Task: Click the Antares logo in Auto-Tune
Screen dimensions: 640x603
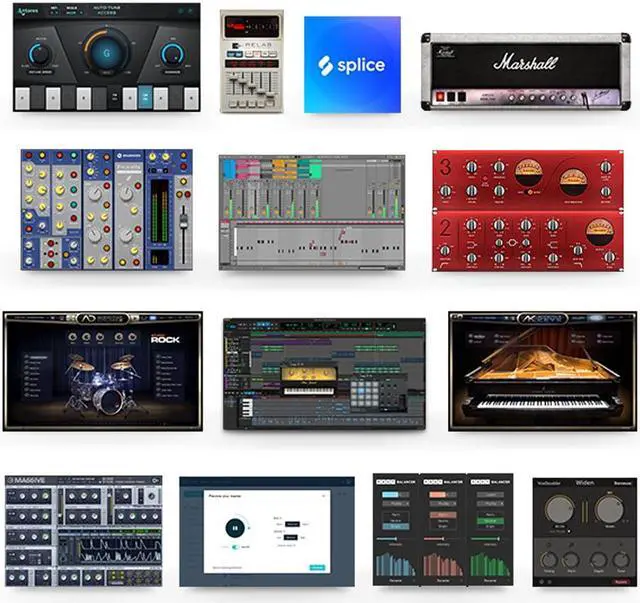Action: (x=27, y=12)
